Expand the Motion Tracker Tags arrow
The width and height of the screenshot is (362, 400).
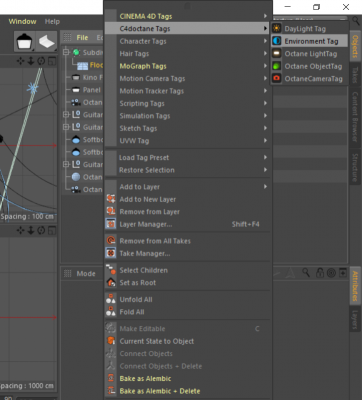click(x=265, y=91)
